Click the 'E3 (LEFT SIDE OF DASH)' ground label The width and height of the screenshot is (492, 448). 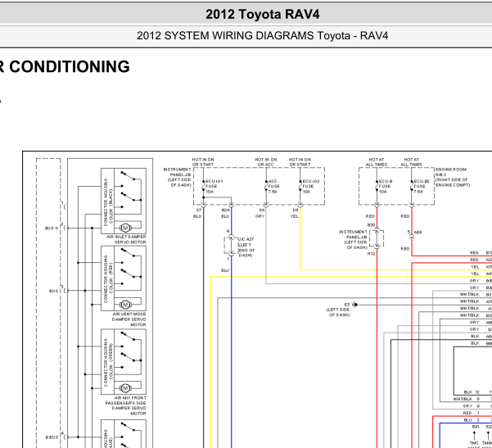338,310
